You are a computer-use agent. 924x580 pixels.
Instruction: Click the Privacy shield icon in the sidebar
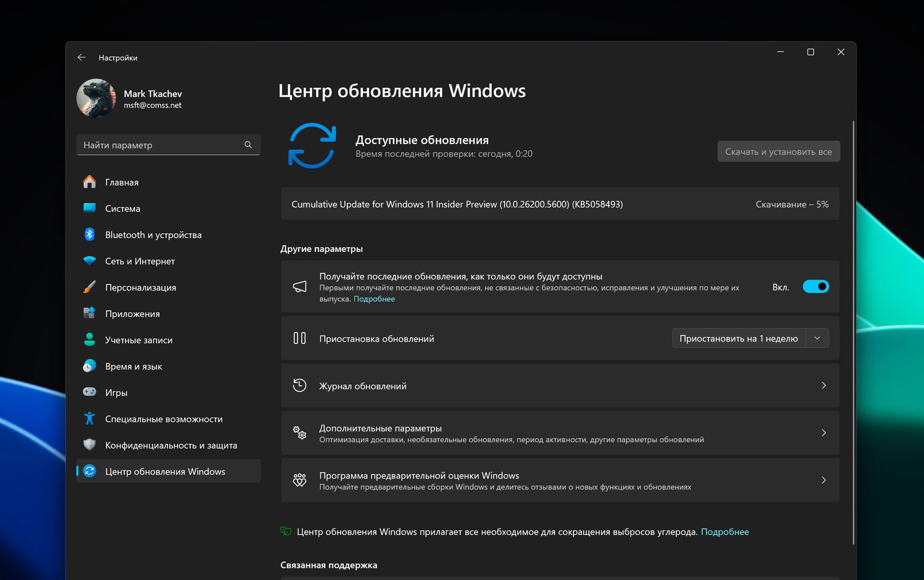click(89, 445)
